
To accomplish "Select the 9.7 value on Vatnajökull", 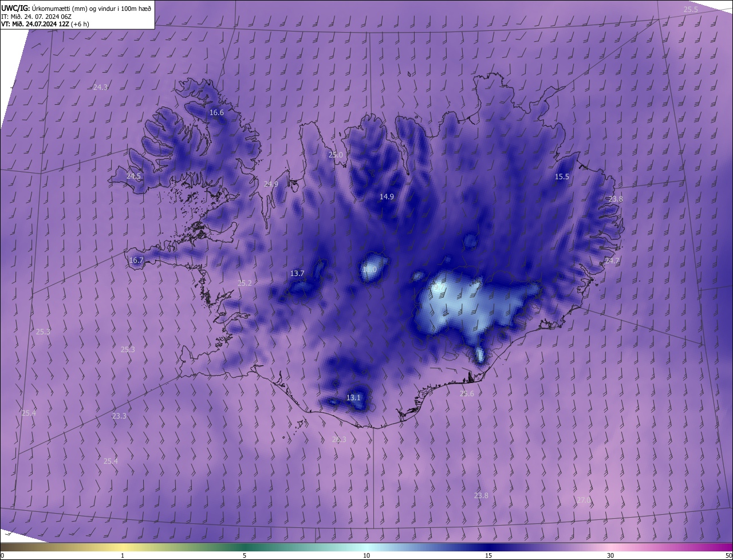I will tap(438, 288).
